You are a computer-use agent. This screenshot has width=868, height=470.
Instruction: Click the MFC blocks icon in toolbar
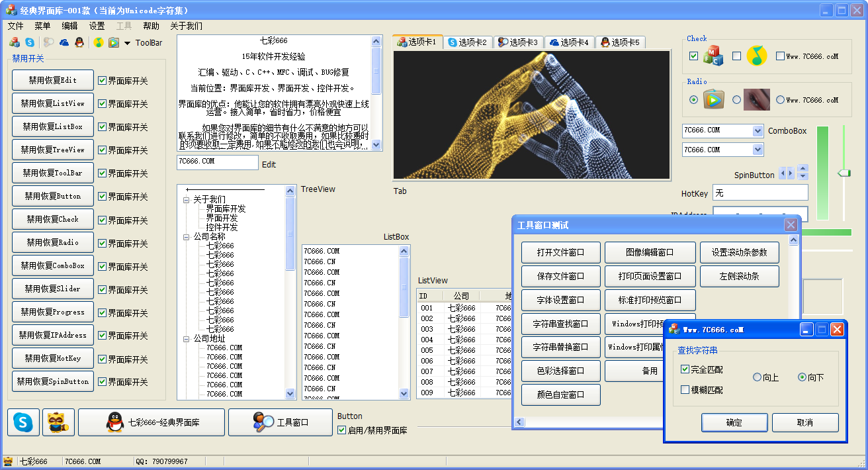pos(14,42)
